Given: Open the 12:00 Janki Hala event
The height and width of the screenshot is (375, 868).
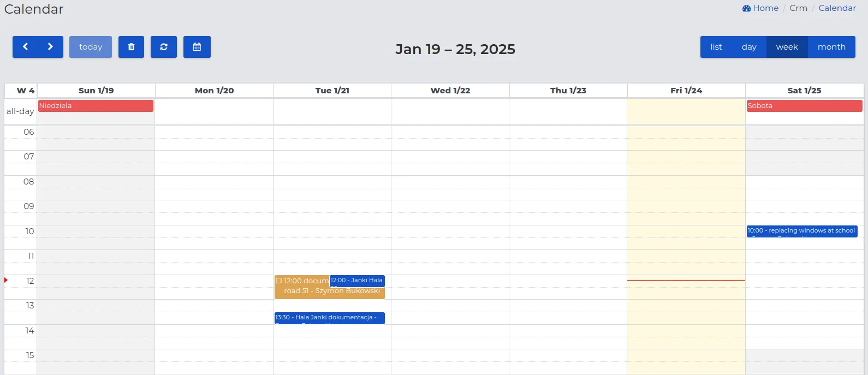Looking at the screenshot, I should coord(357,281).
